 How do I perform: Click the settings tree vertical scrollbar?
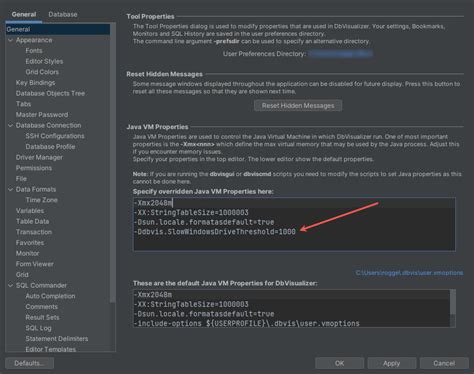pyautogui.click(x=113, y=163)
